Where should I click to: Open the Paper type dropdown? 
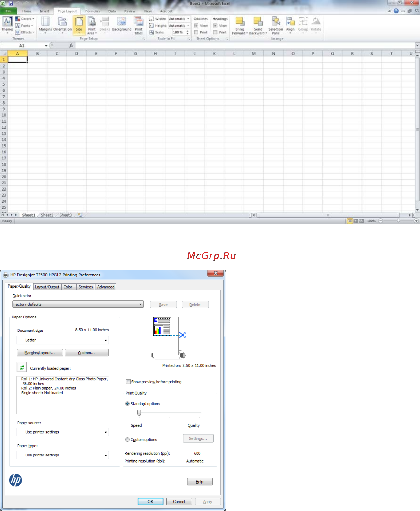click(x=63, y=455)
